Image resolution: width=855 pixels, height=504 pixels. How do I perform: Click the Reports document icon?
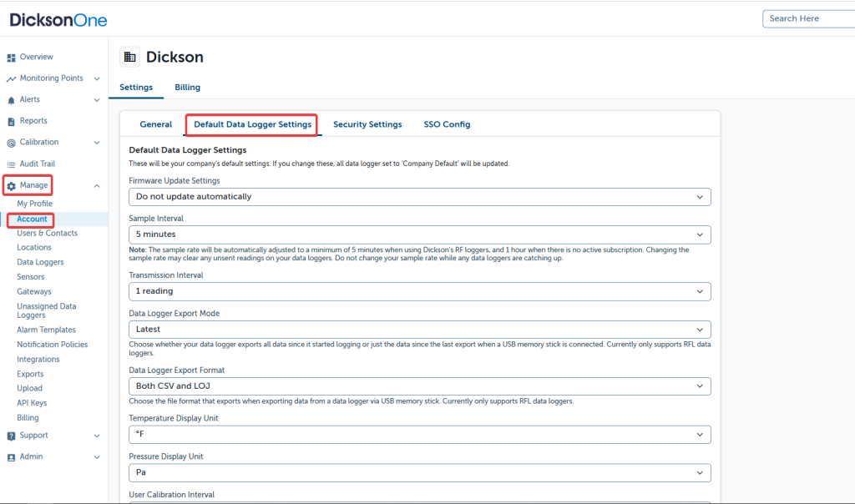(12, 121)
